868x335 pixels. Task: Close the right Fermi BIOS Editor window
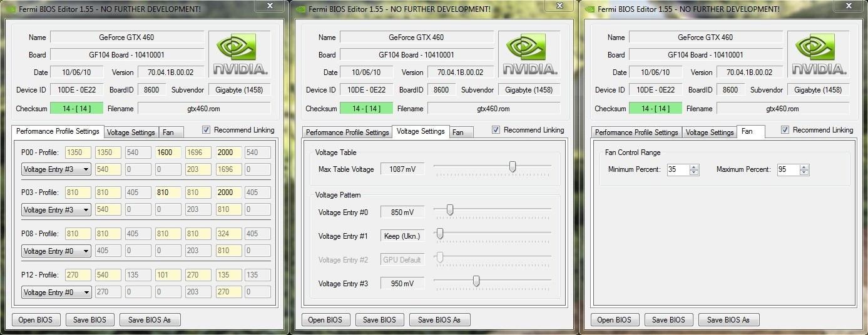coord(849,6)
